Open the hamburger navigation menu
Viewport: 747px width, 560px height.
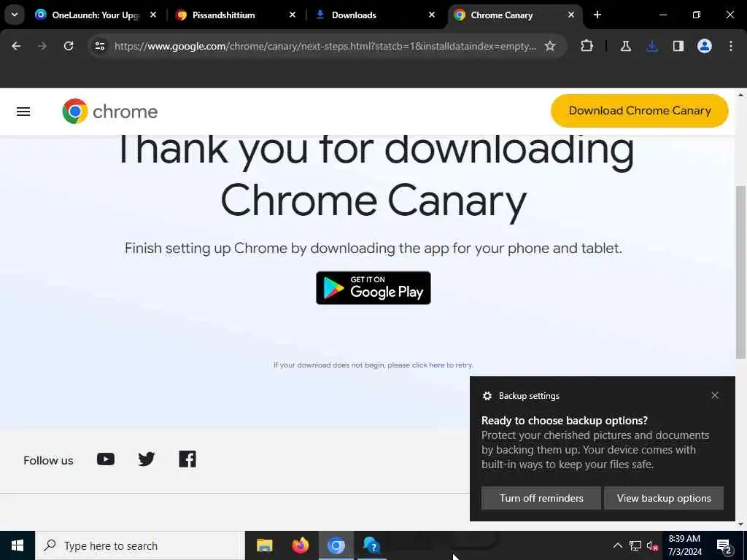coord(23,112)
